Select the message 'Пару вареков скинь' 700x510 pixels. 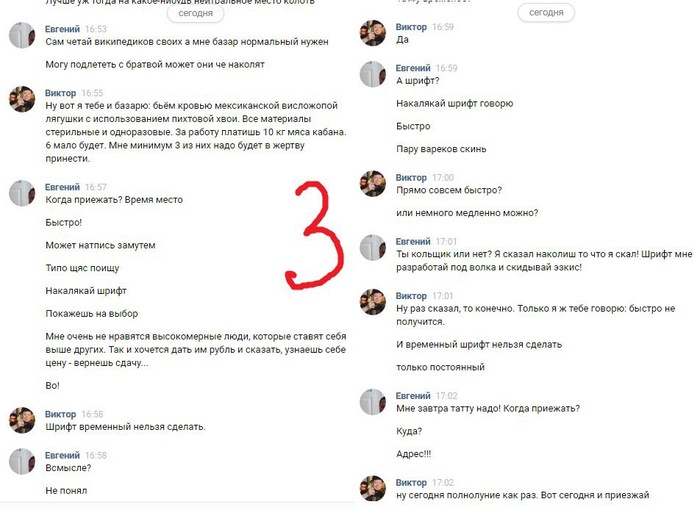pyautogui.click(x=441, y=149)
